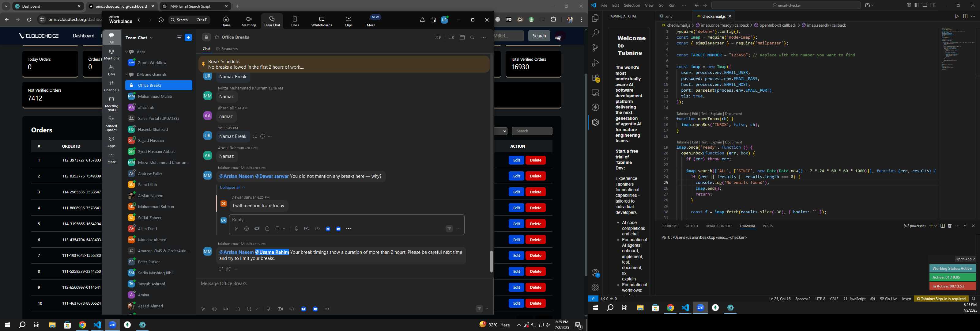Screen dimensions: 980x331
Task: Open Chrome tab search dropdown
Action: coord(6,6)
